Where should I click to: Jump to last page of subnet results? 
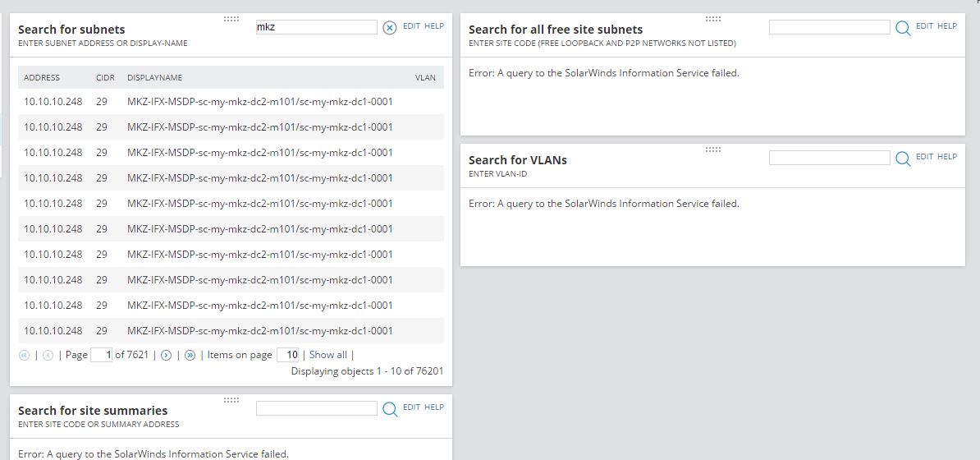pos(190,356)
